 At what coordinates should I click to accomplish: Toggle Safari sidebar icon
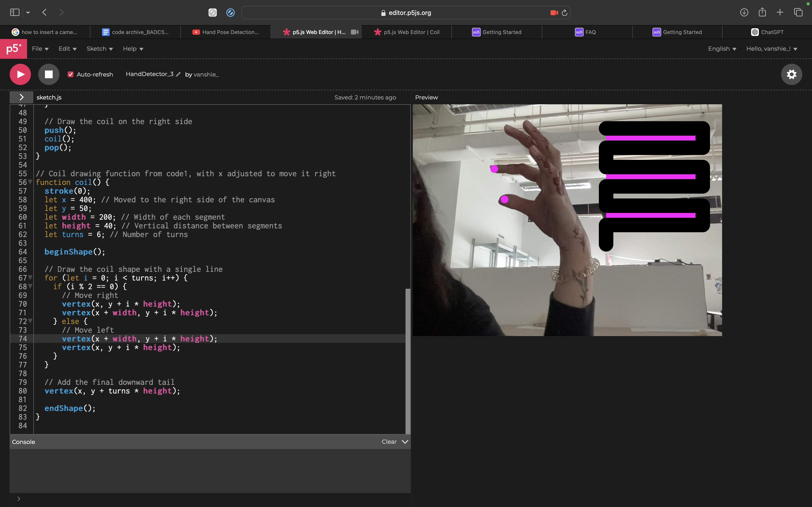click(x=14, y=12)
